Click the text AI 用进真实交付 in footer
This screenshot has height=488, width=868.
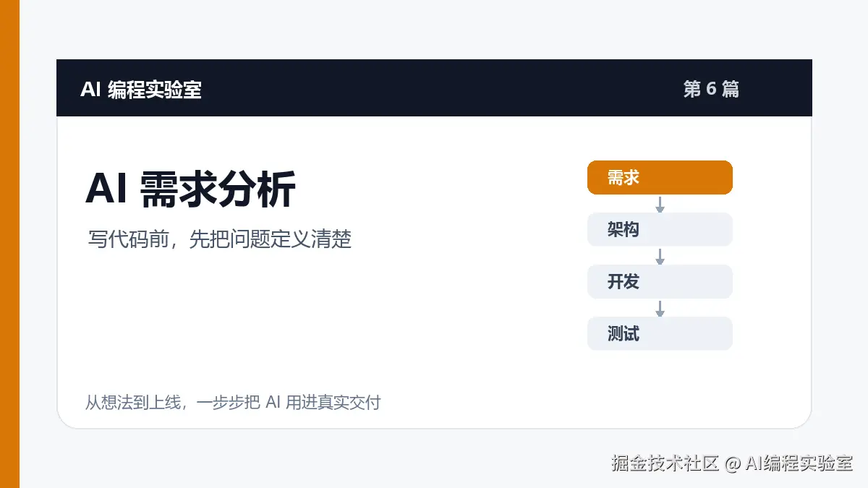coord(323,402)
